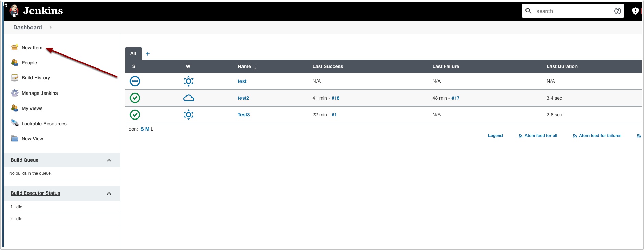This screenshot has height=250, width=644.
Task: Click the People icon in sidebar
Action: [15, 62]
